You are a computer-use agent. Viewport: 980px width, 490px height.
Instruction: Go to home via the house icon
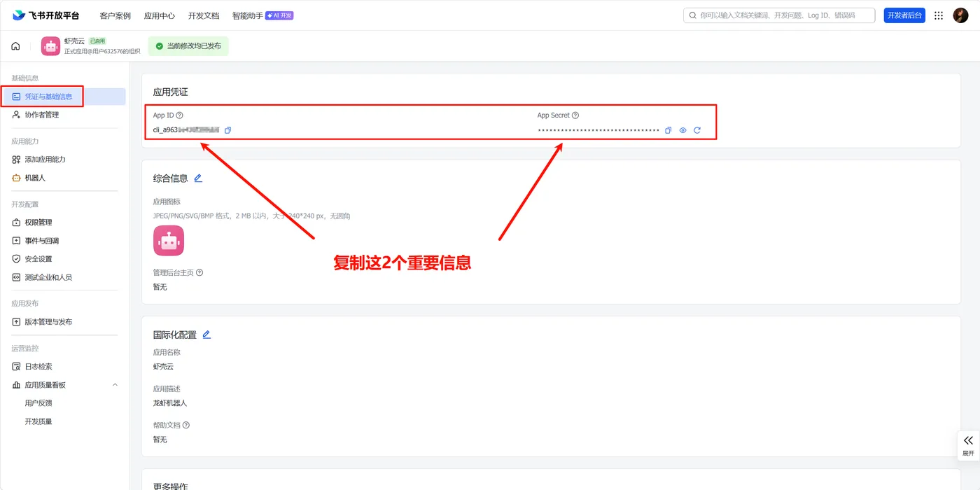pyautogui.click(x=15, y=46)
